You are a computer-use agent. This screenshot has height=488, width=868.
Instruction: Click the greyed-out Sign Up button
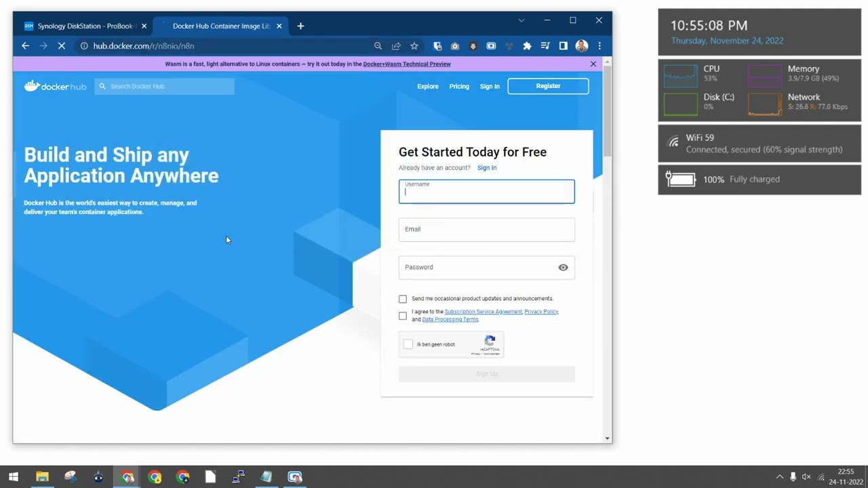pos(487,374)
